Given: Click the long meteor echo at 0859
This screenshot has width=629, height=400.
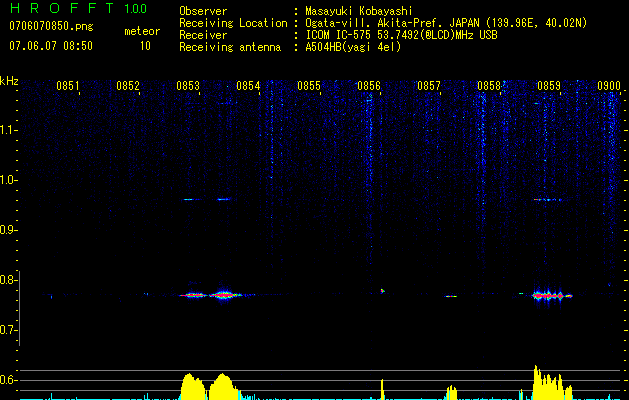Looking at the screenshot, I should (552, 296).
